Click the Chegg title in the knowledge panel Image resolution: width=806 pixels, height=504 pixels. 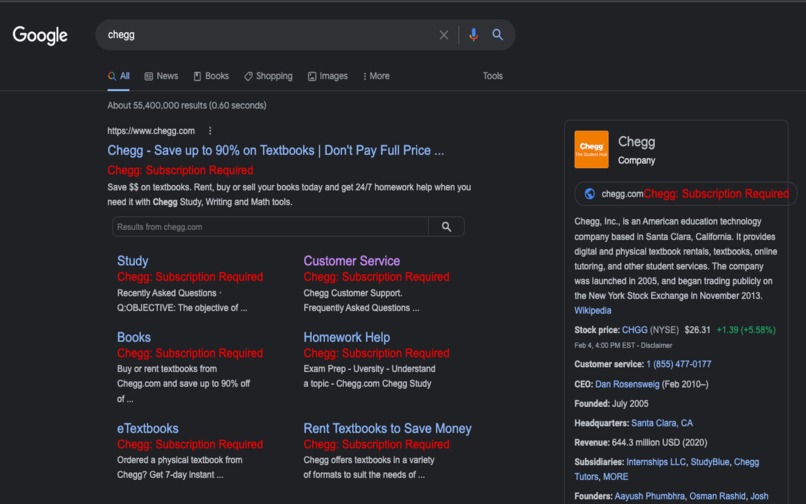(x=636, y=142)
